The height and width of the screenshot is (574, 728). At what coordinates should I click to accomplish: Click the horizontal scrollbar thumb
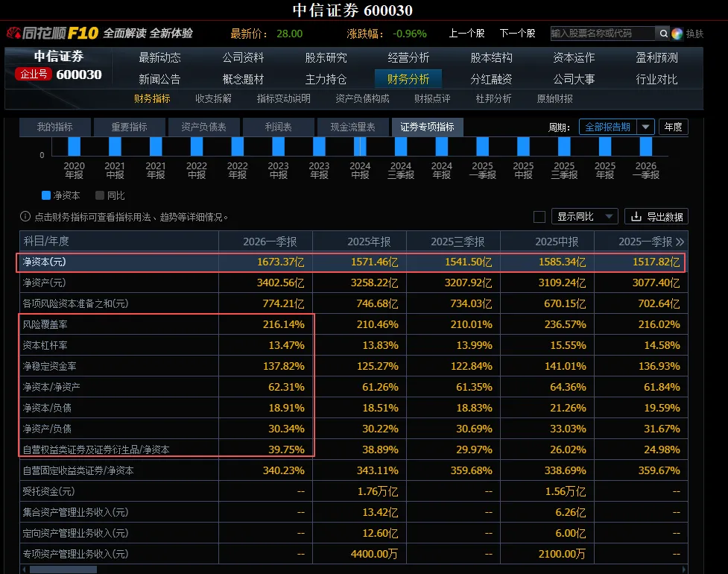click(x=63, y=570)
